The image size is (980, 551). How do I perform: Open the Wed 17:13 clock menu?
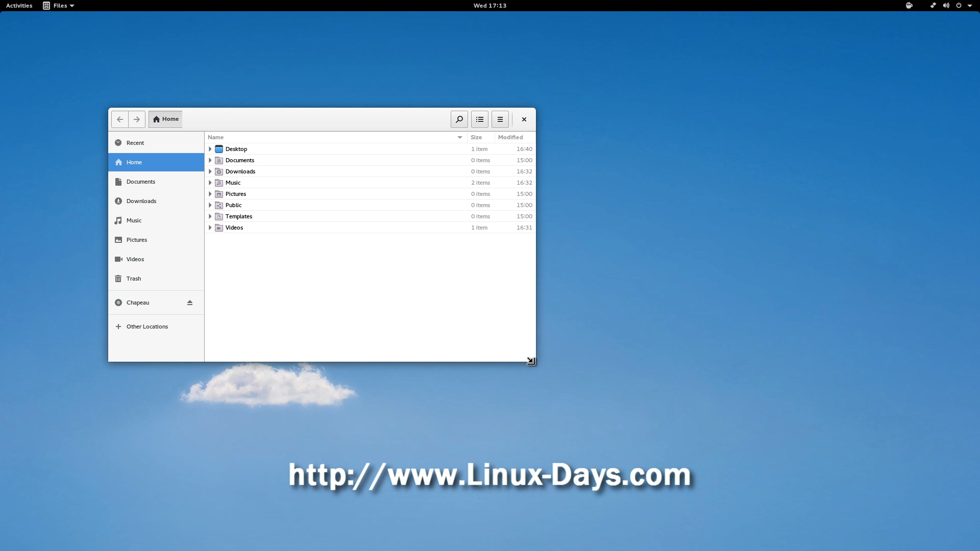click(490, 6)
